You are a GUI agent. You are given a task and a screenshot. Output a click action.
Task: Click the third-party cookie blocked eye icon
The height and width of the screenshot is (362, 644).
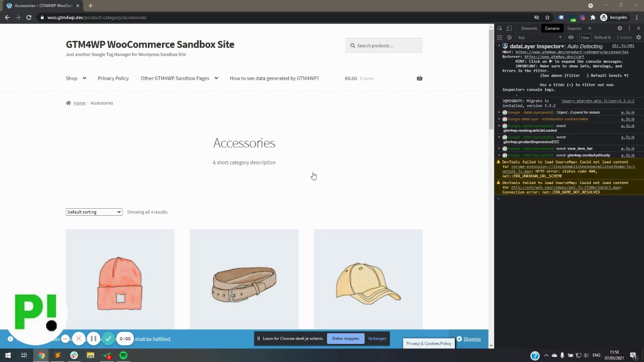coord(536,17)
